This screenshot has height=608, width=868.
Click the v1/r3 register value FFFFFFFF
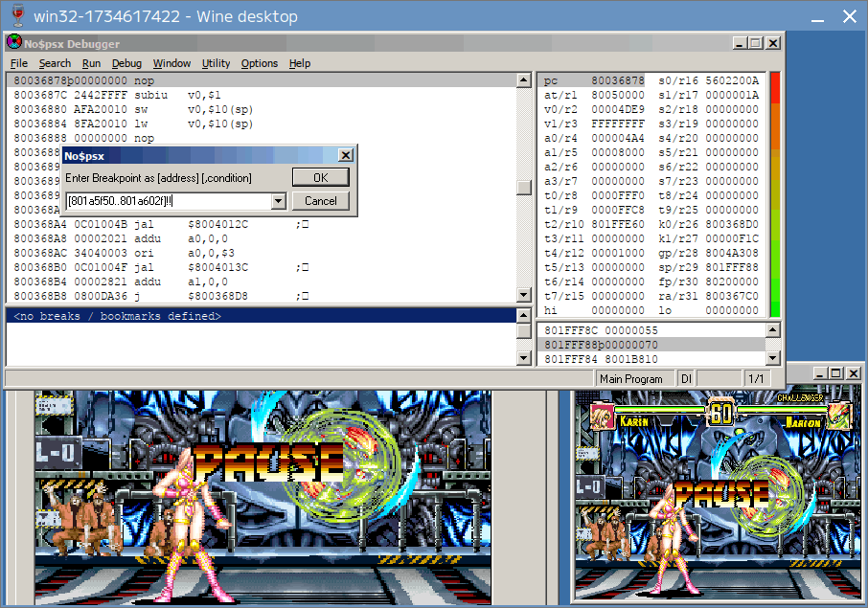tap(618, 124)
